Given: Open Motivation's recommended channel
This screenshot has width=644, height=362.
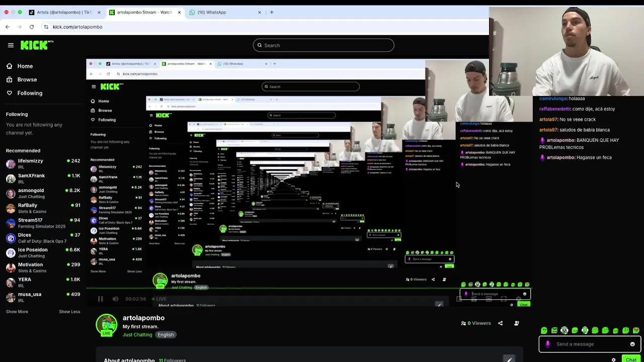Looking at the screenshot, I should pyautogui.click(x=43, y=267).
